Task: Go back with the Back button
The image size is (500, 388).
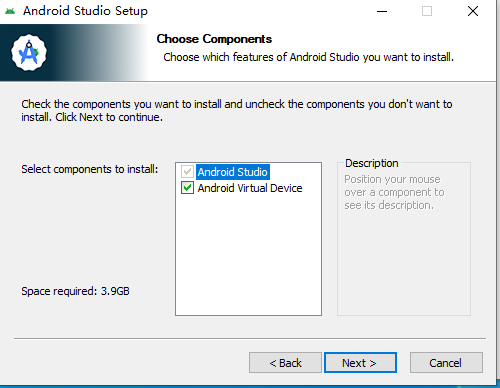Action: (x=285, y=362)
